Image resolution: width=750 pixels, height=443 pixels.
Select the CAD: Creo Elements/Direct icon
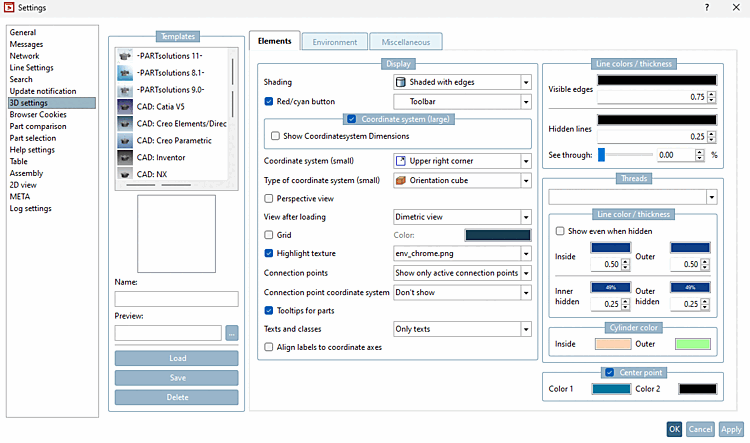125,123
